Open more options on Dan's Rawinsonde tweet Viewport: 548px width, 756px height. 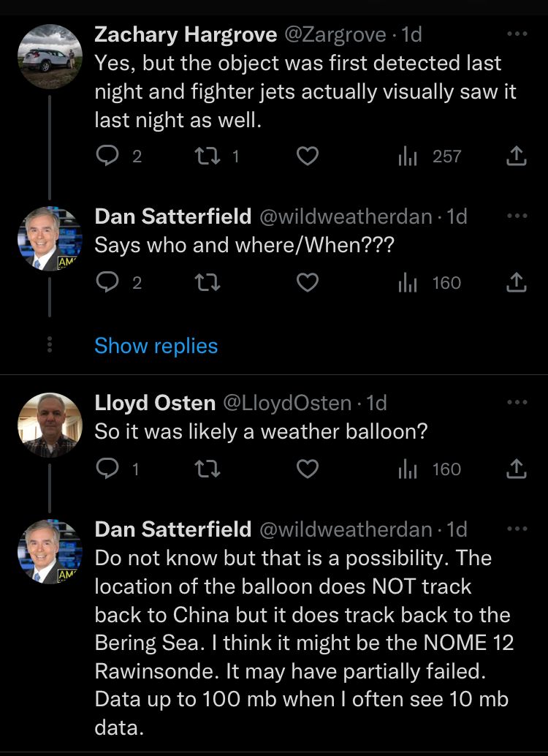click(x=516, y=529)
